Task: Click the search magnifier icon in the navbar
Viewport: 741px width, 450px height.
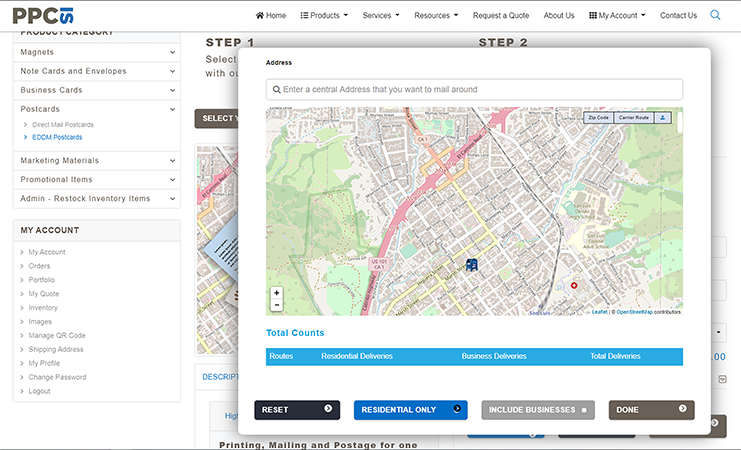Action: pyautogui.click(x=715, y=15)
